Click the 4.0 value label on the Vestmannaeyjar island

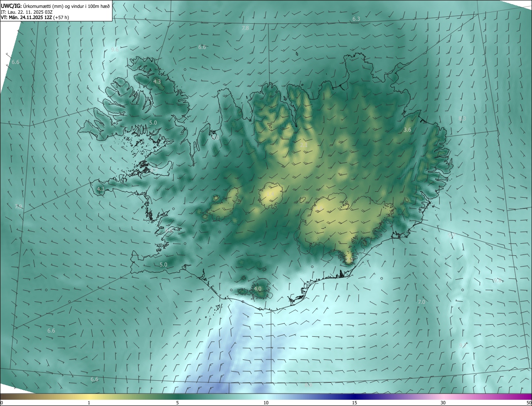258,289
